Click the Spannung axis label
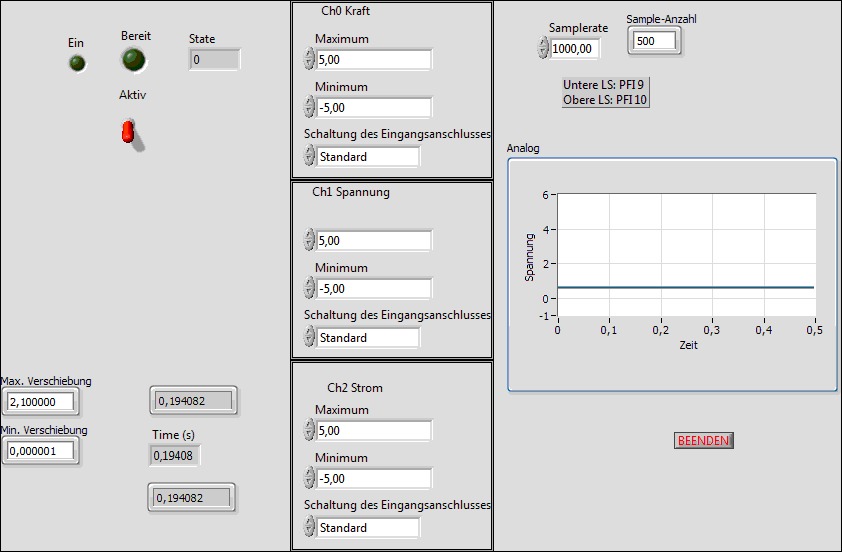Viewport: 842px width, 552px height. pos(529,257)
